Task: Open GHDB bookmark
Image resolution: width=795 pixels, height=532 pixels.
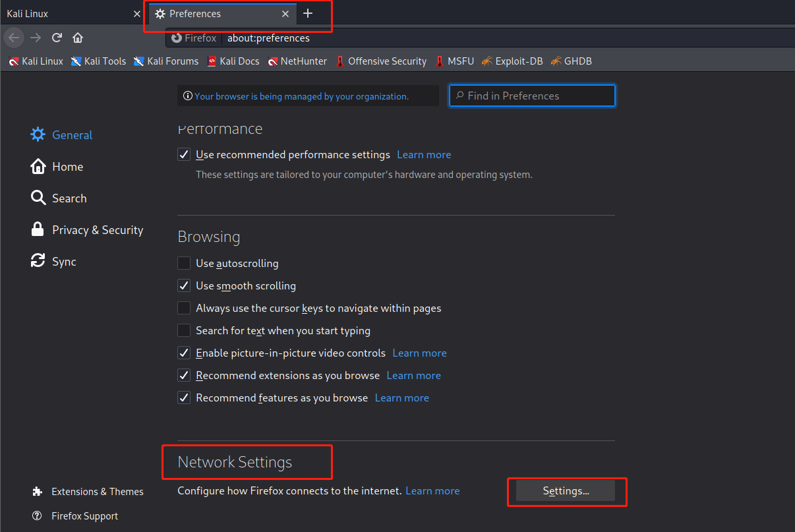Action: [571, 61]
